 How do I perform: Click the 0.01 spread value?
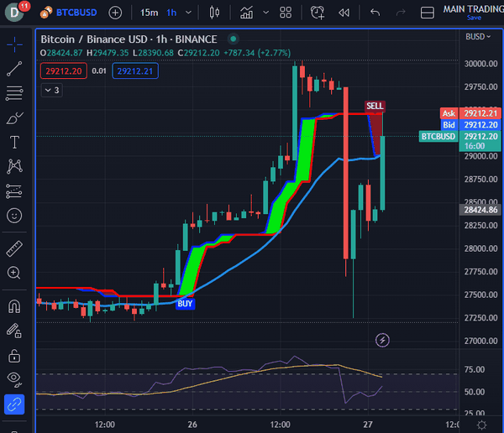[99, 71]
